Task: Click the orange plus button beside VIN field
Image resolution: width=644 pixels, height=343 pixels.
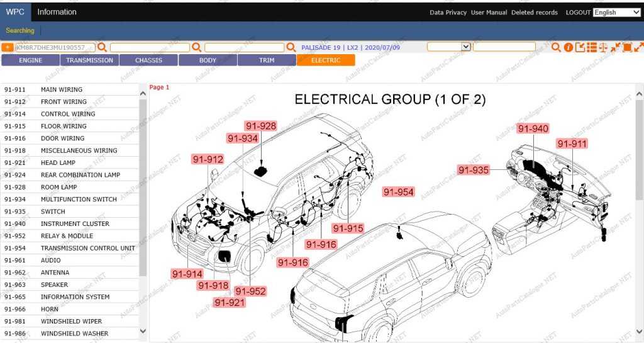Action: 8,47
